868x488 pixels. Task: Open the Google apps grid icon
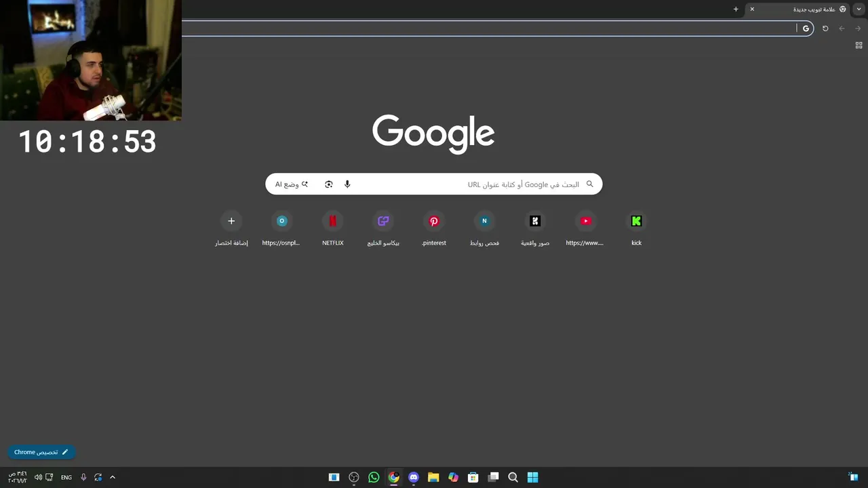click(859, 45)
